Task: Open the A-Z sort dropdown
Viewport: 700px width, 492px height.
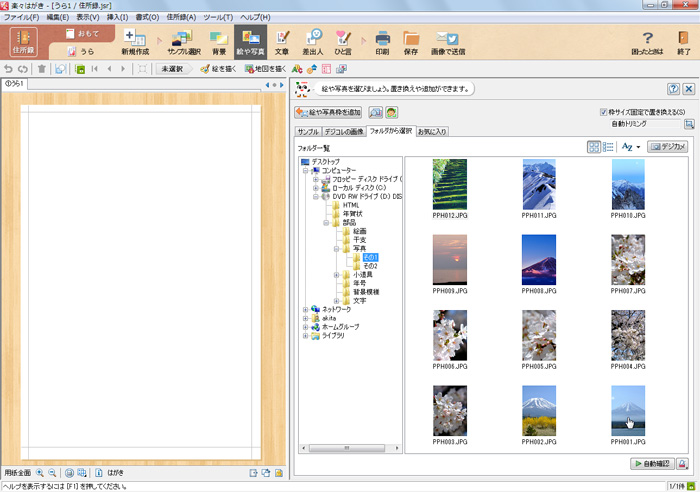Action: (x=630, y=146)
